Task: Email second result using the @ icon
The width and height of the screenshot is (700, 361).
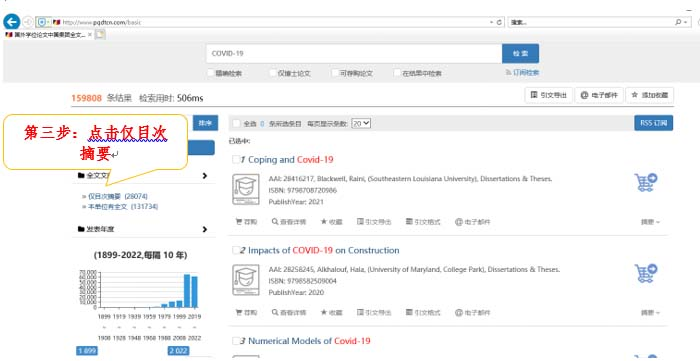Action: click(x=472, y=312)
